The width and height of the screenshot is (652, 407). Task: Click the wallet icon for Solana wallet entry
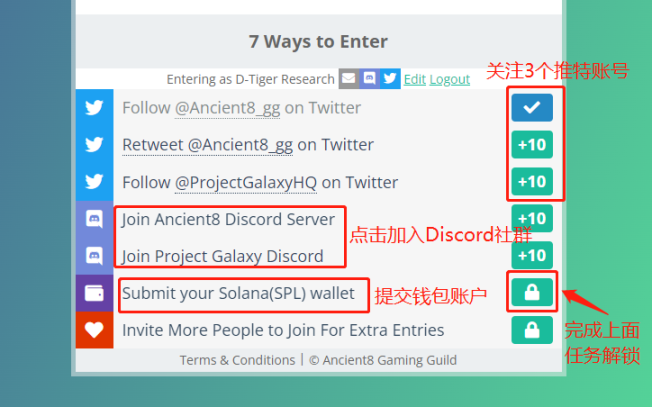(94, 293)
